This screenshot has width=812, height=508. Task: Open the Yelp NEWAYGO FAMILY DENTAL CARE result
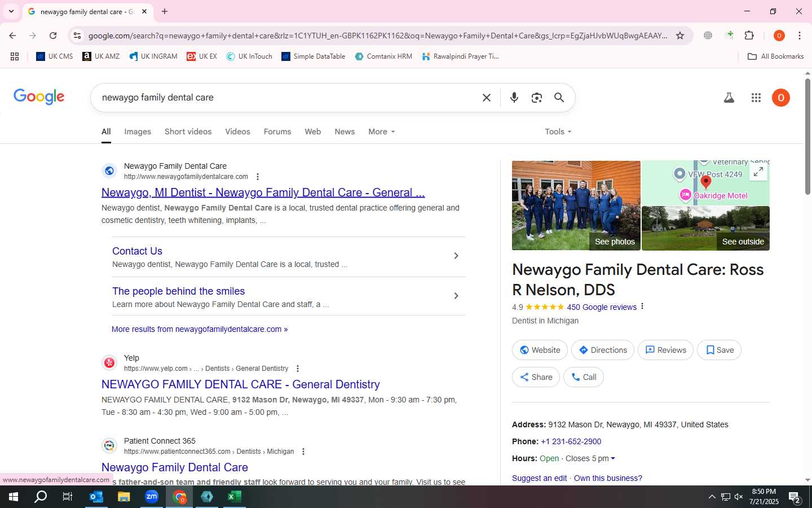(240, 384)
